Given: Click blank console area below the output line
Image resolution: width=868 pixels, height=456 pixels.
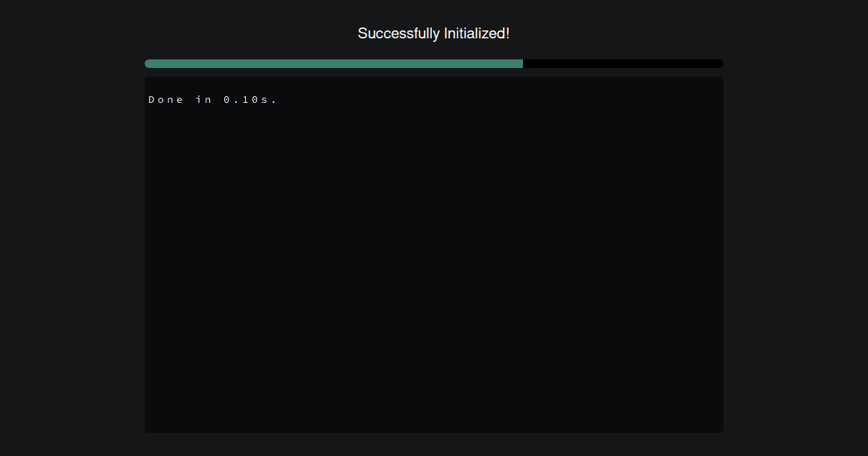Looking at the screenshot, I should coord(434,268).
